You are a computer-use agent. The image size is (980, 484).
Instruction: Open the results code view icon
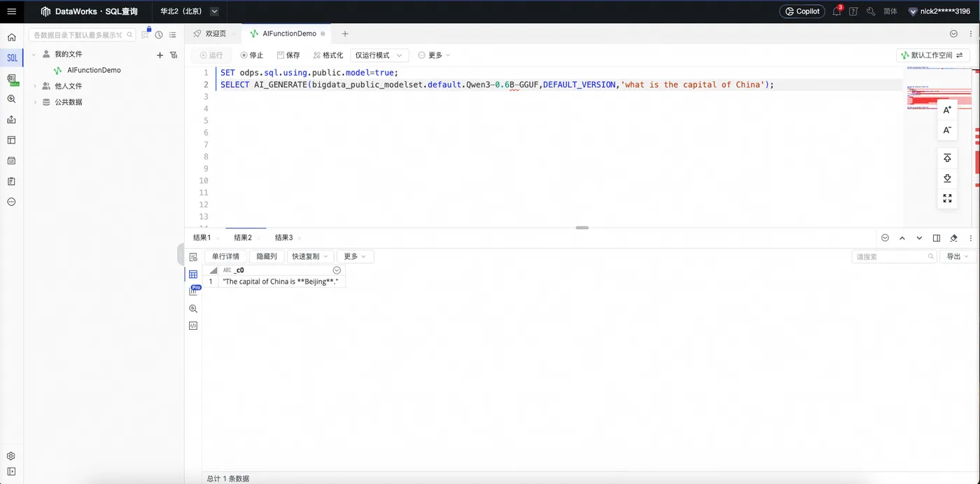(193, 326)
